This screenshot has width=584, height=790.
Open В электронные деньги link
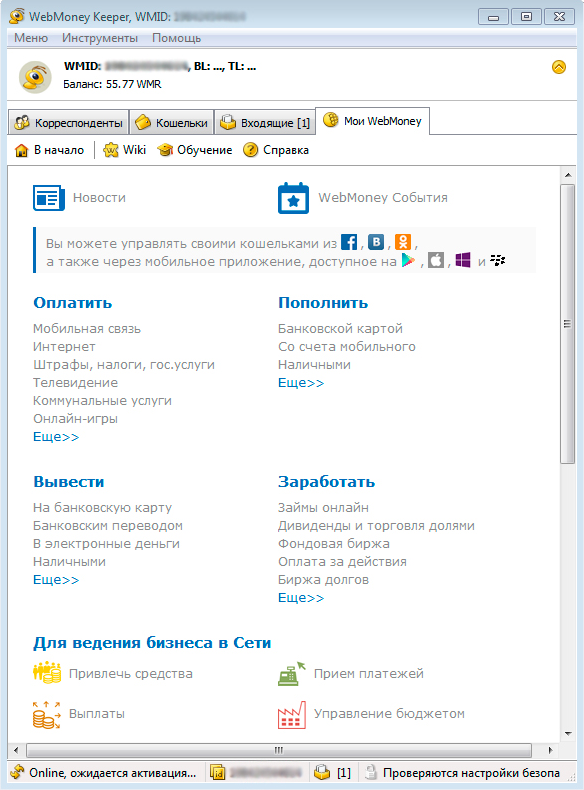[x=106, y=544]
